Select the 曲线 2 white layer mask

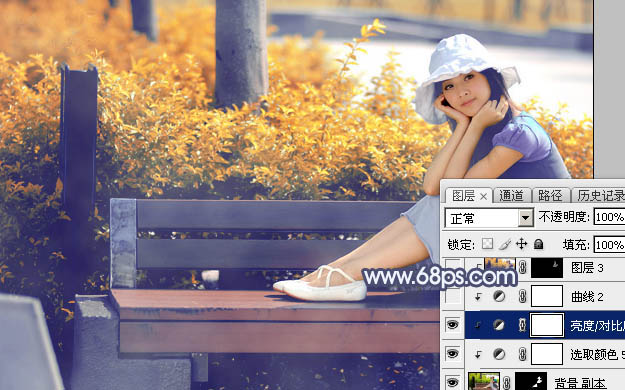(x=547, y=296)
